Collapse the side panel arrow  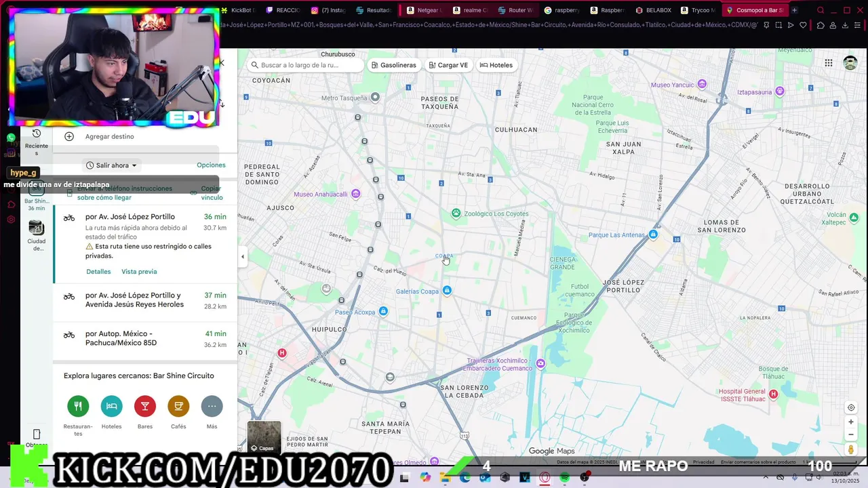(242, 256)
